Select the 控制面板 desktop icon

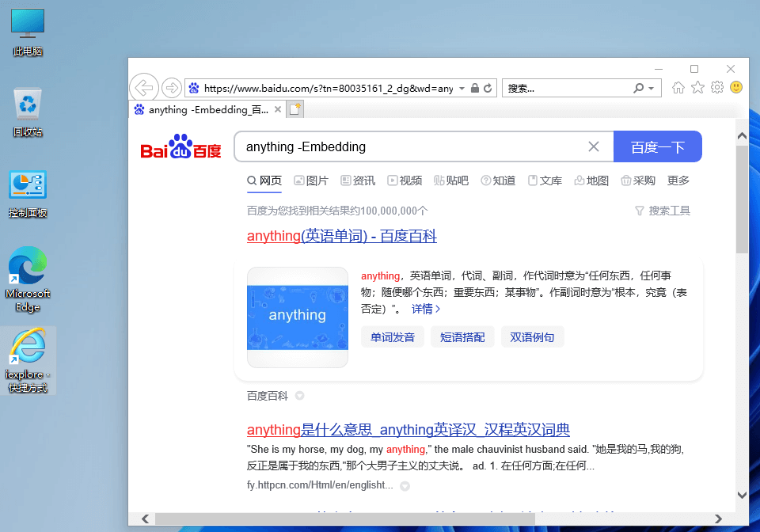click(28, 194)
